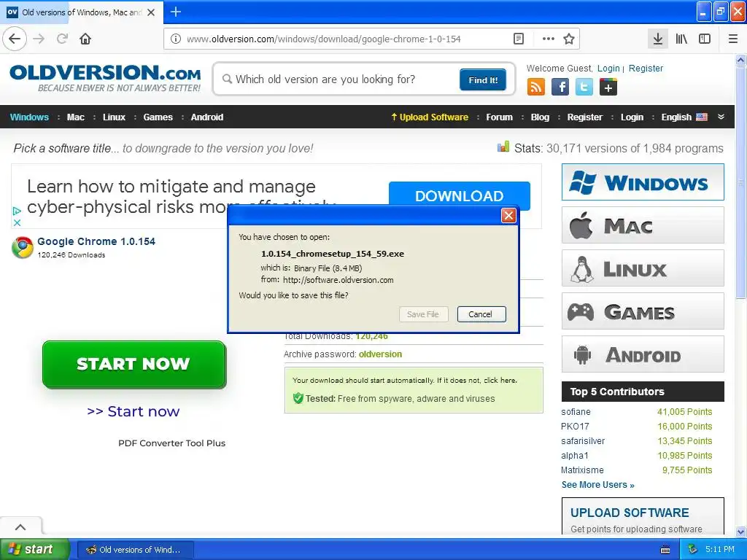Viewport: 747px width, 560px height.
Task: Click the page scrollbar up arrow
Action: point(741,60)
